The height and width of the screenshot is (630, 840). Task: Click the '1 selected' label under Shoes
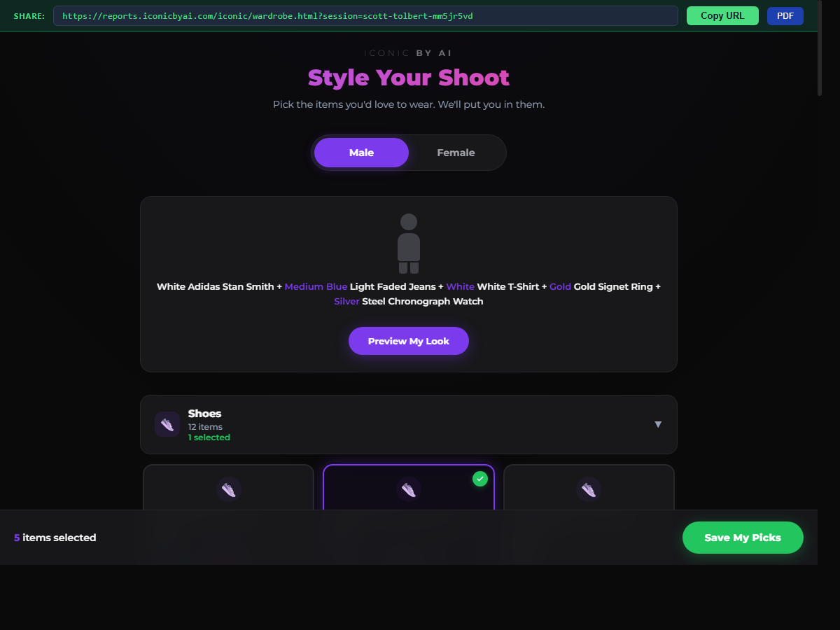[209, 437]
